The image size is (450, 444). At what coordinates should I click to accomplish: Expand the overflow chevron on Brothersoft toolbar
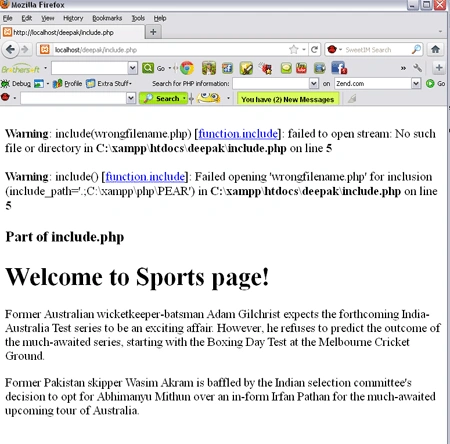(x=403, y=68)
